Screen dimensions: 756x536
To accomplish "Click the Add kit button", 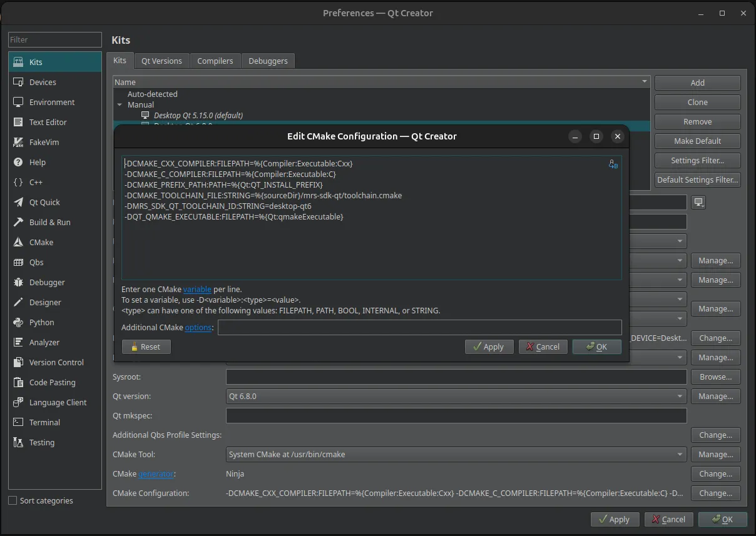I will pyautogui.click(x=698, y=83).
